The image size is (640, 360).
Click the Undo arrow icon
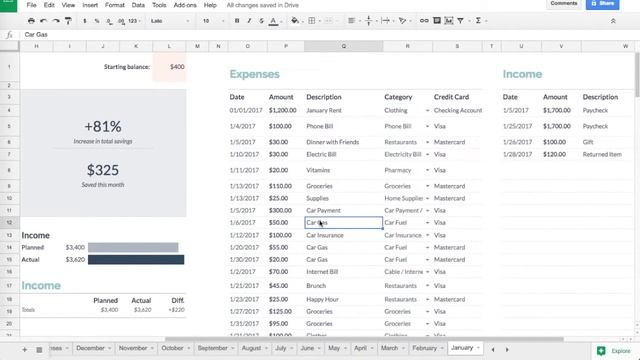click(x=43, y=20)
